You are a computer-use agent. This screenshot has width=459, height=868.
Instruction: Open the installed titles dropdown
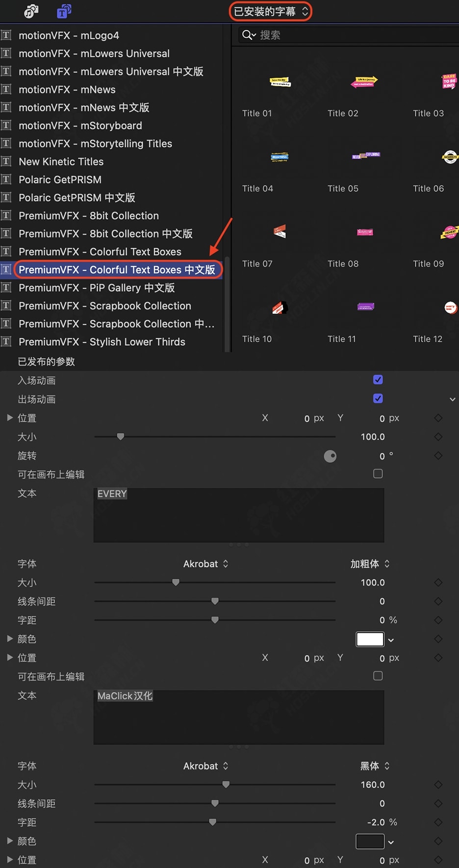tap(271, 11)
